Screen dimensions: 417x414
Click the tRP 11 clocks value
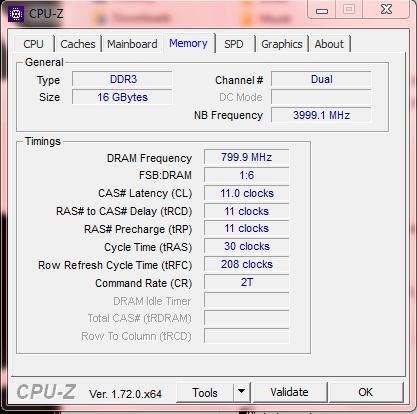[x=247, y=228]
